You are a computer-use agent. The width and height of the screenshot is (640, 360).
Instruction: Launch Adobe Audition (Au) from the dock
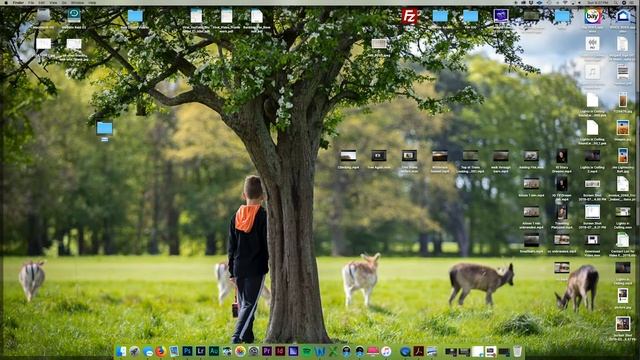(x=214, y=351)
